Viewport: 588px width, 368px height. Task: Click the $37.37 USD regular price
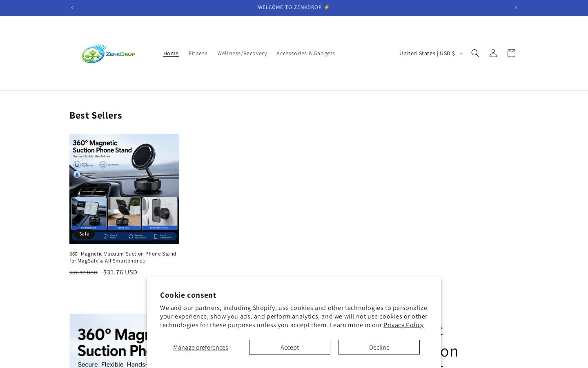click(x=83, y=273)
